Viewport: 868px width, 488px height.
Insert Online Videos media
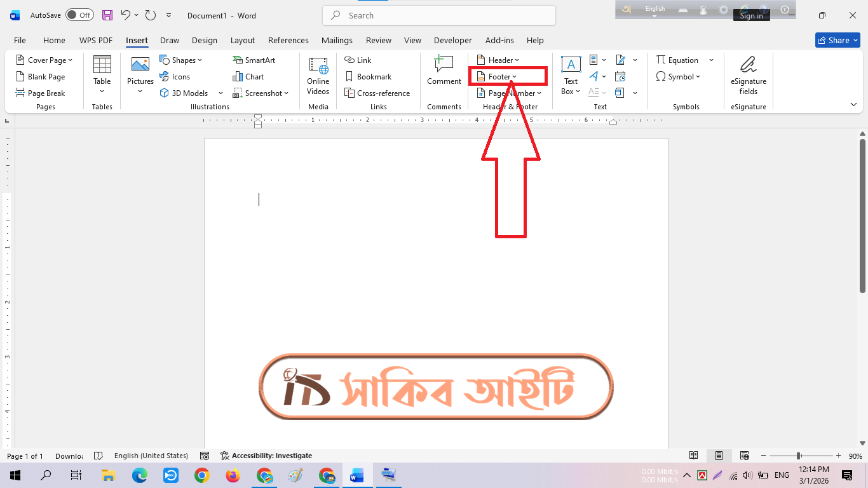tap(318, 75)
